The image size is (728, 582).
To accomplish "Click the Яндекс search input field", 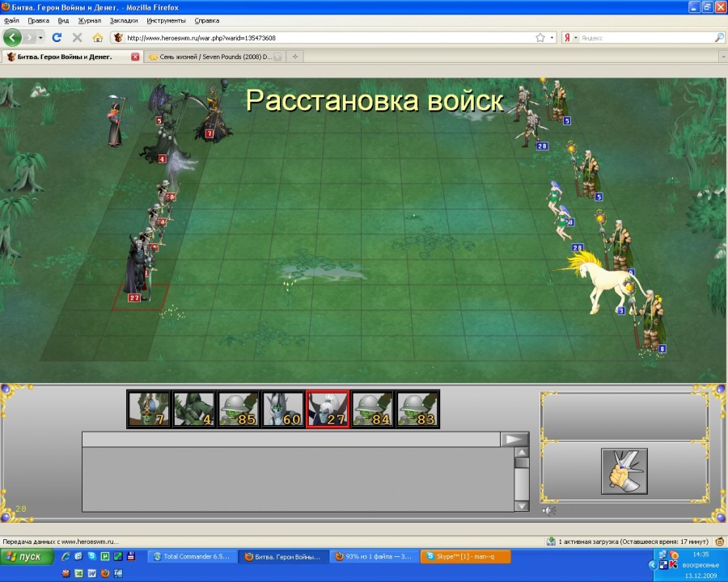I will point(646,38).
